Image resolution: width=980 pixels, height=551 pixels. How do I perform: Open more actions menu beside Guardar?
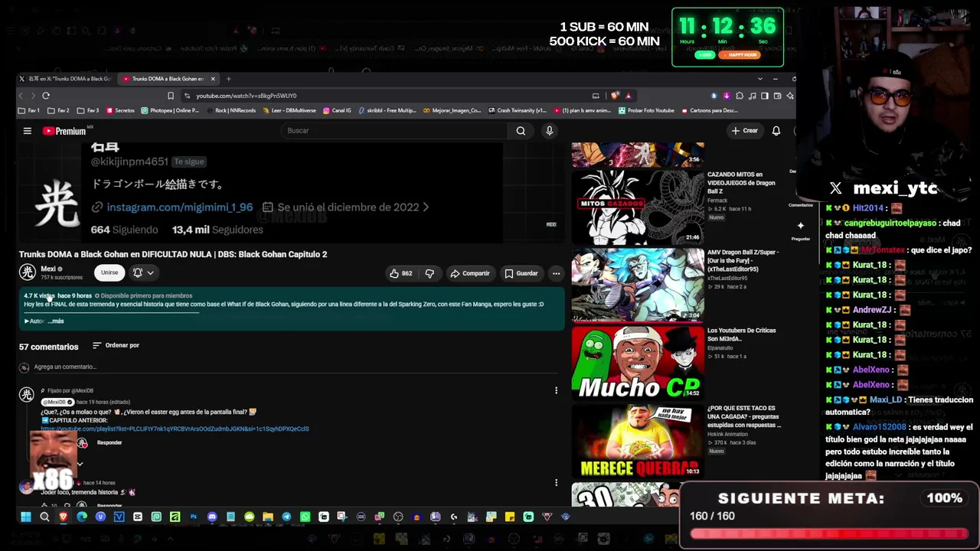click(557, 273)
